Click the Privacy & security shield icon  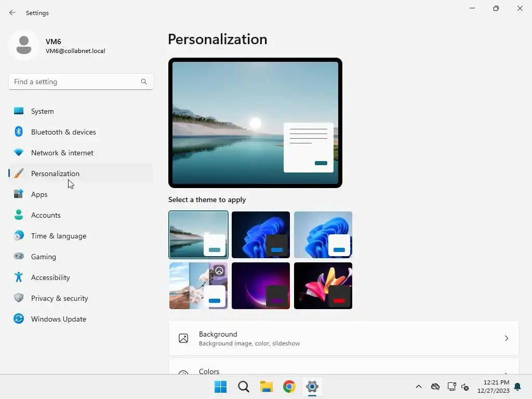pyautogui.click(x=19, y=298)
